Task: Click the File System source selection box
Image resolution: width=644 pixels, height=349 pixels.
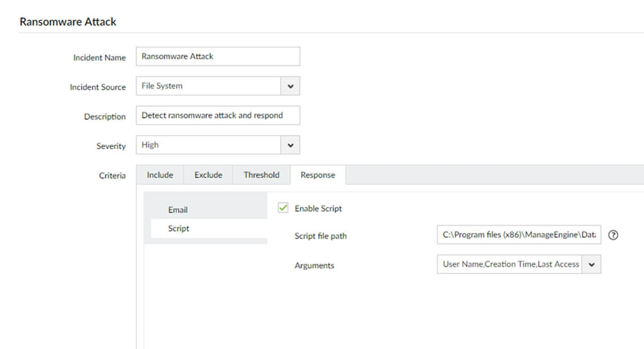Action: [209, 86]
